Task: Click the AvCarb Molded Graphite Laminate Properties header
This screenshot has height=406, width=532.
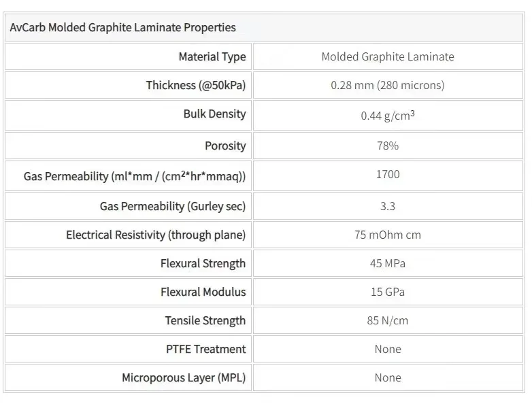Action: (x=123, y=28)
